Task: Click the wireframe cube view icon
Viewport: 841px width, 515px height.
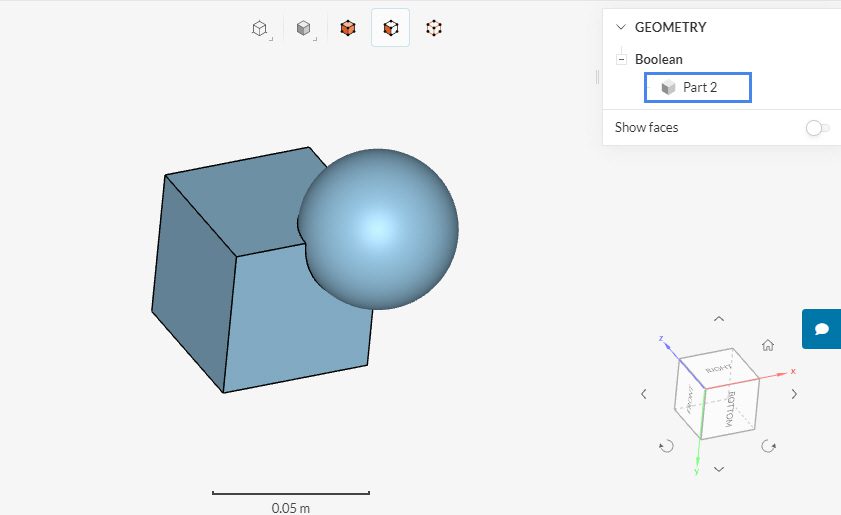Action: [260, 28]
